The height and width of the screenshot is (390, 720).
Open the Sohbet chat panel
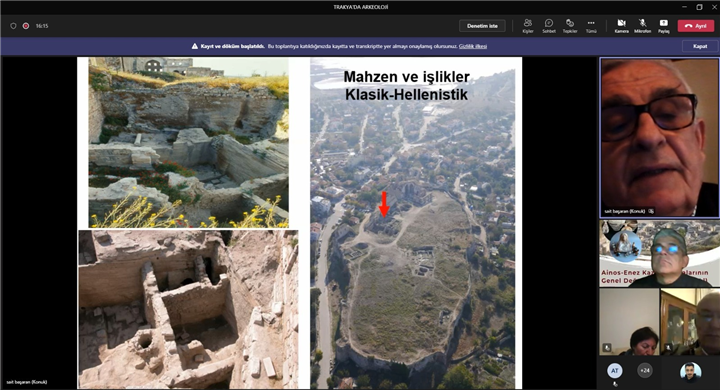pos(549,26)
